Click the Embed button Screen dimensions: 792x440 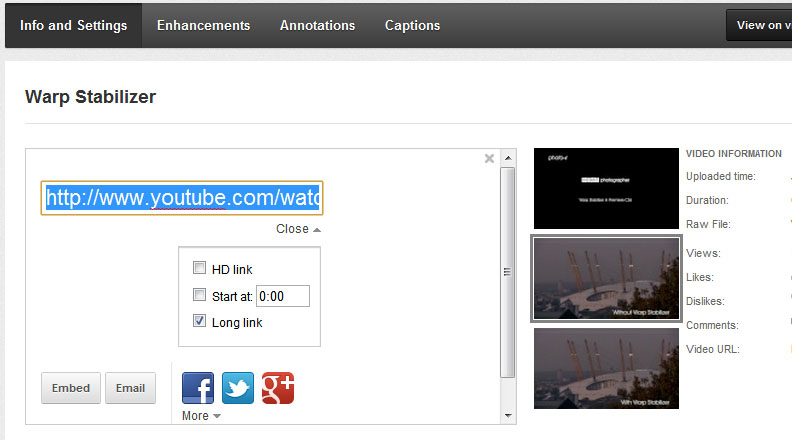coord(71,388)
